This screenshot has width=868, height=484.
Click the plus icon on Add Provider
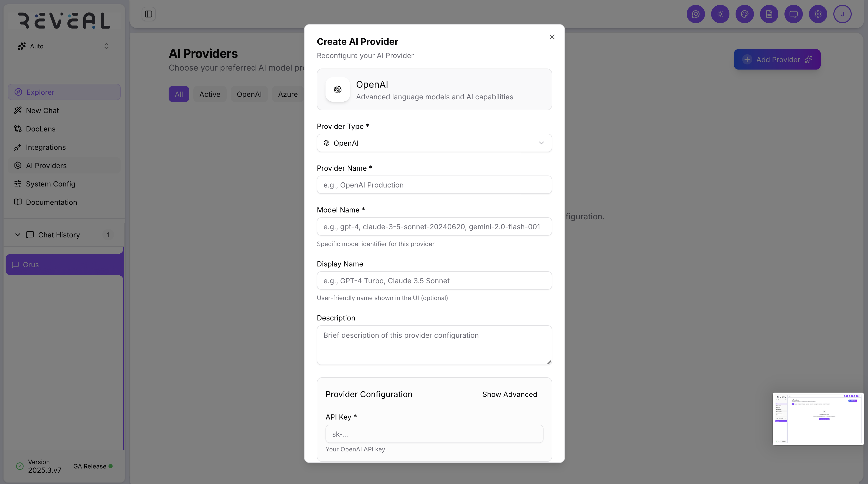[747, 60]
